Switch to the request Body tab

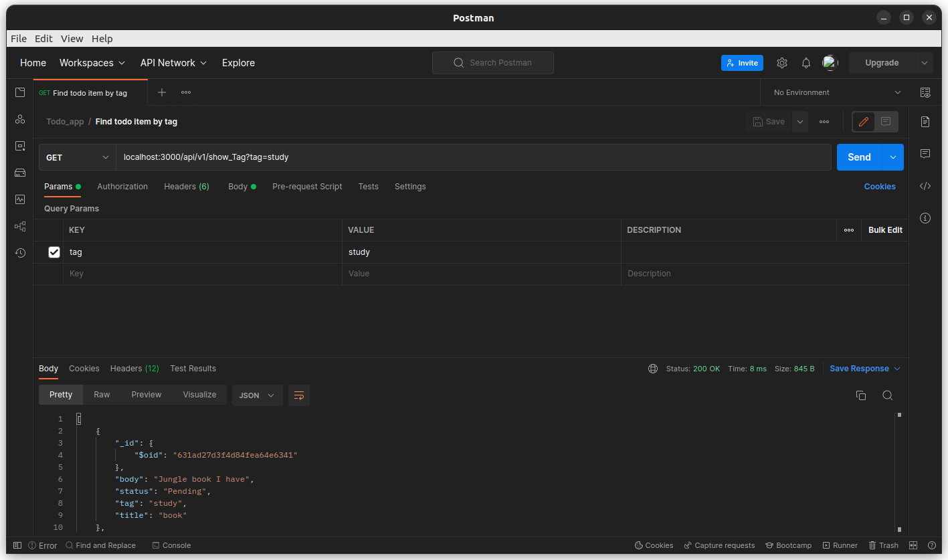coord(242,187)
